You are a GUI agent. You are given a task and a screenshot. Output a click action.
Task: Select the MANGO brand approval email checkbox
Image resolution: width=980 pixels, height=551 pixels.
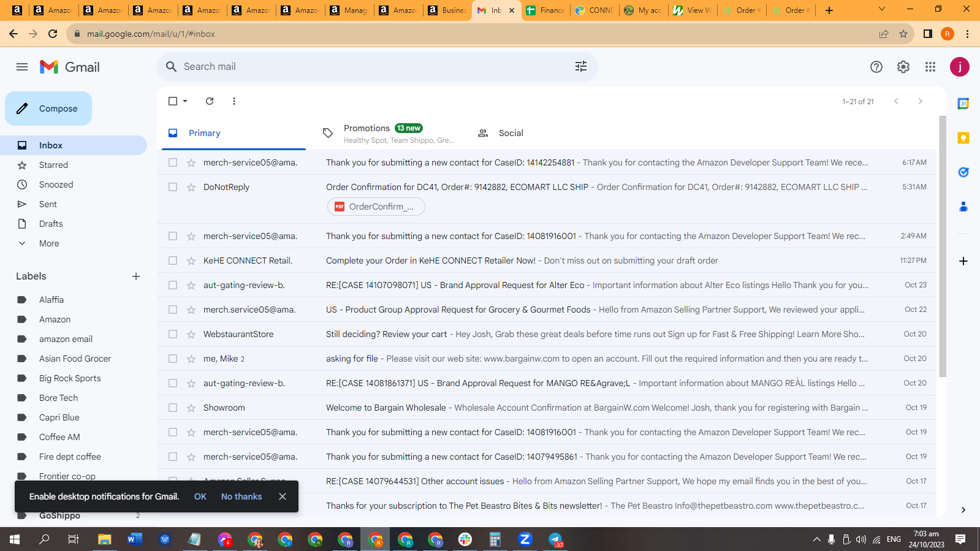pyautogui.click(x=173, y=383)
